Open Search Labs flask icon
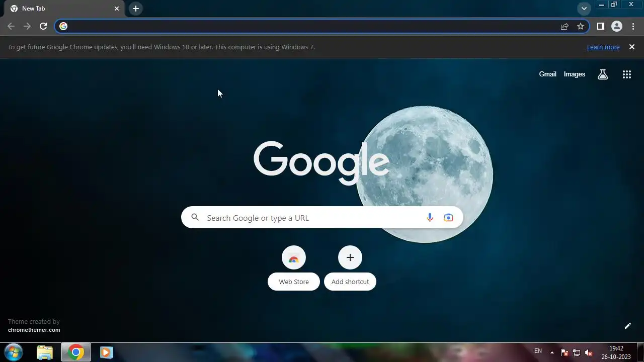 [603, 74]
